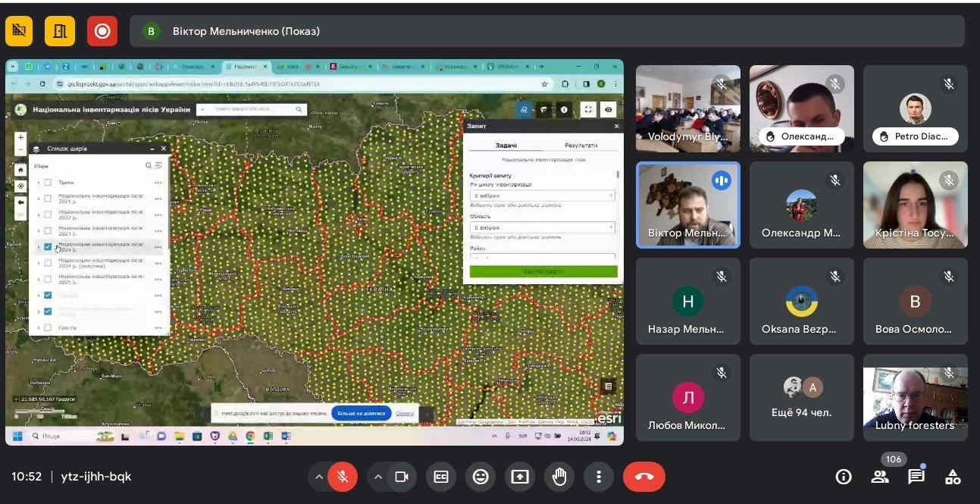
Task: Switch to the Задачі tab
Action: 506,146
